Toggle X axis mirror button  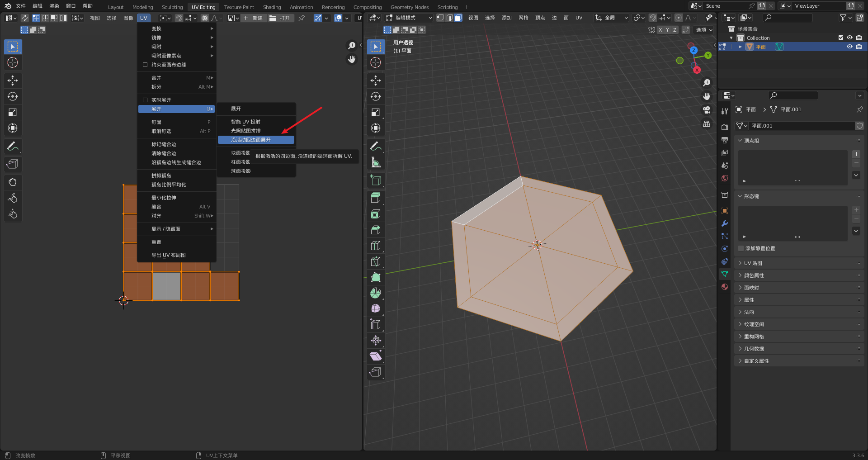pos(660,30)
